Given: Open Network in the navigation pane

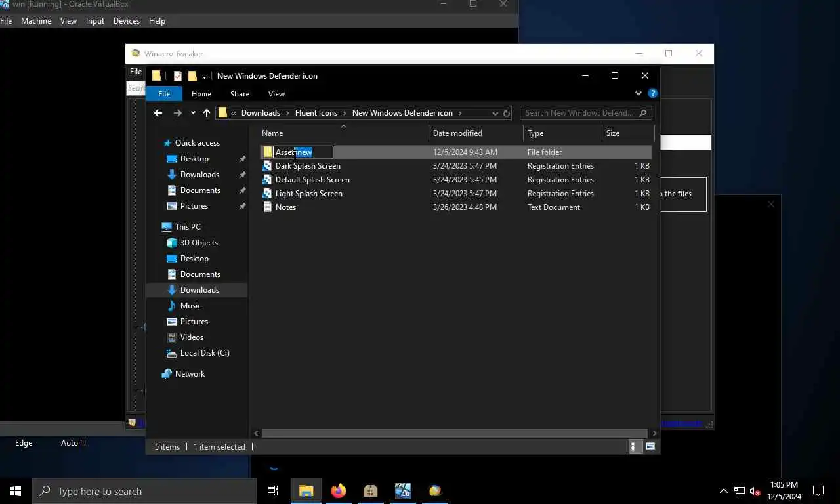Looking at the screenshot, I should [190, 374].
